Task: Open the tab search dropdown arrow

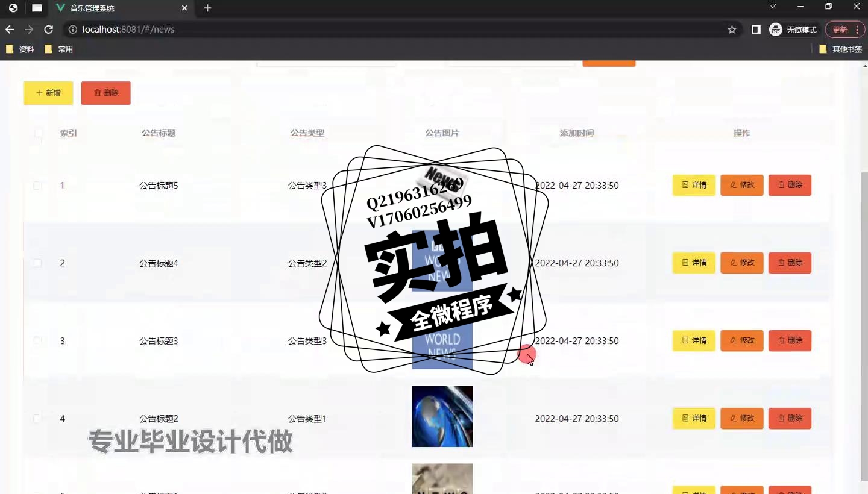Action: point(772,7)
